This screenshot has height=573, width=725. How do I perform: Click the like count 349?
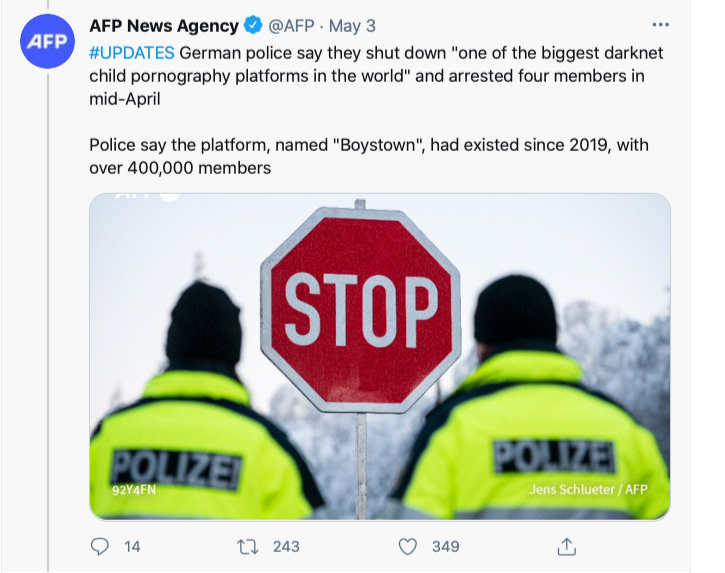point(445,546)
